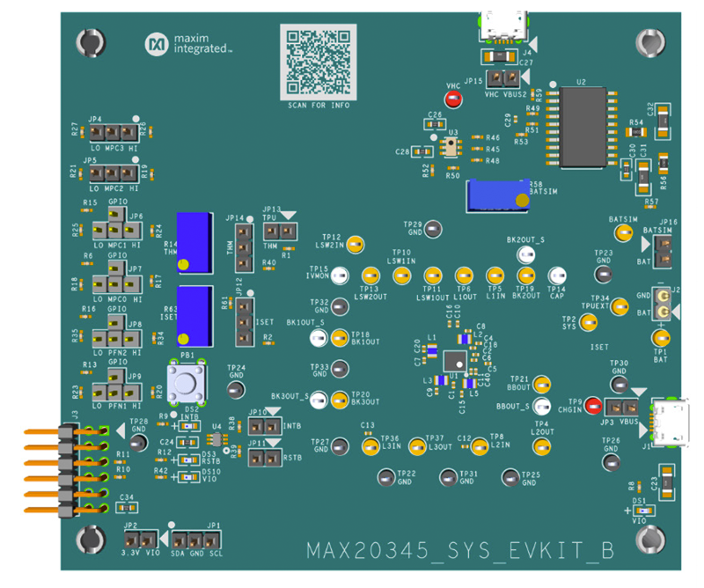704x588 pixels.
Task: Click the U1 chip at board center
Action: coord(455,361)
